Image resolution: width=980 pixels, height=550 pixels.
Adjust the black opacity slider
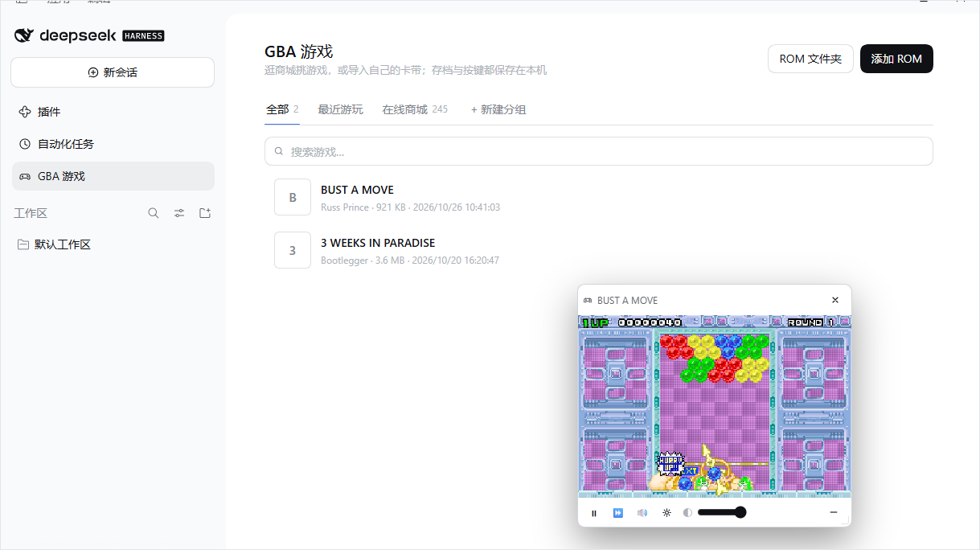tap(722, 512)
